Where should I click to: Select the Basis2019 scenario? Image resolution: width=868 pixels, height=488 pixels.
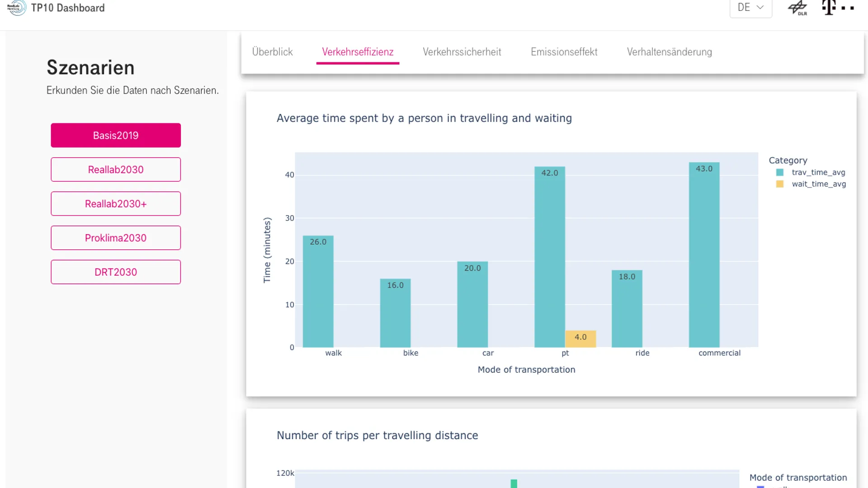point(116,135)
